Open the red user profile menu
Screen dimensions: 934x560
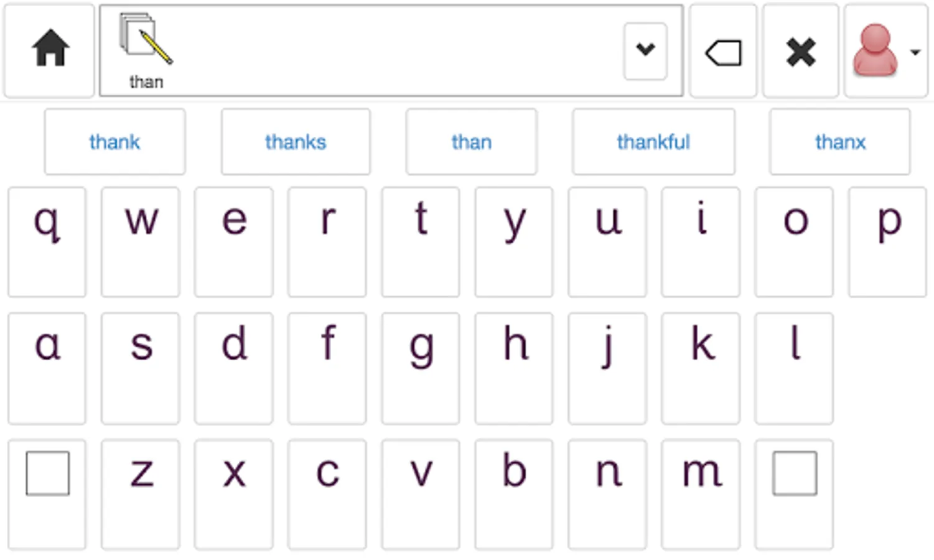(x=885, y=51)
